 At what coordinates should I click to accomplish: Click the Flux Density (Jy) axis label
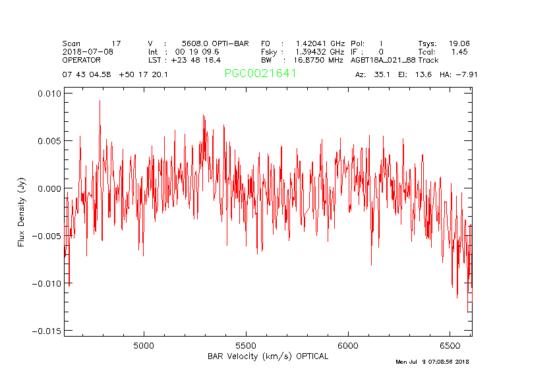22,214
